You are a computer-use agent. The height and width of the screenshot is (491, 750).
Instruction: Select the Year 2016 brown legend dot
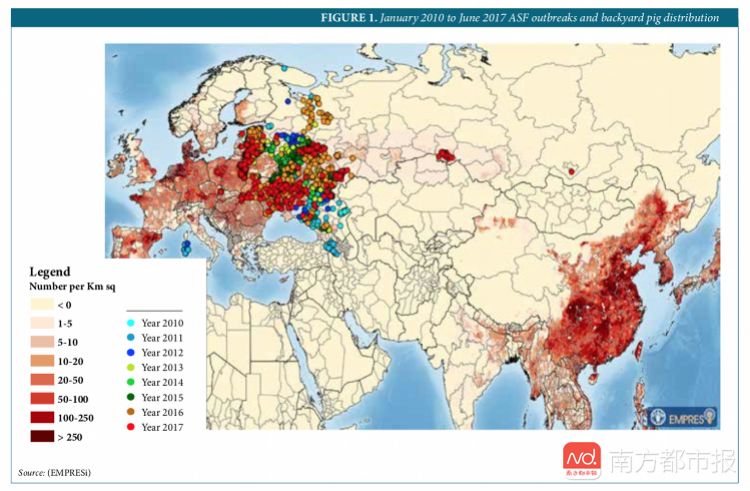(x=132, y=412)
